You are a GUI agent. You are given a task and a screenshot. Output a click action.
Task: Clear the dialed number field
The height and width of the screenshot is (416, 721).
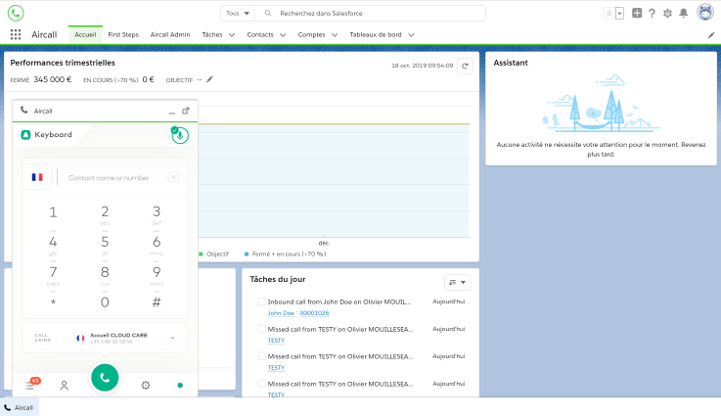(x=173, y=177)
